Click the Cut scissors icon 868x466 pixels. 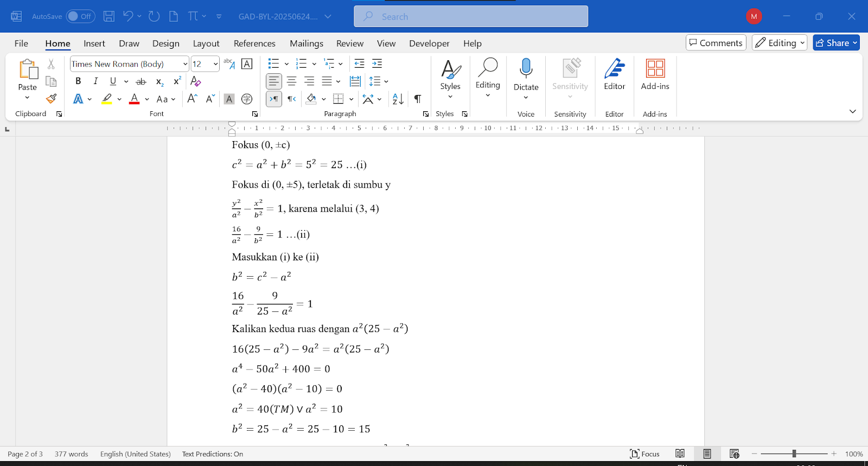pos(51,64)
